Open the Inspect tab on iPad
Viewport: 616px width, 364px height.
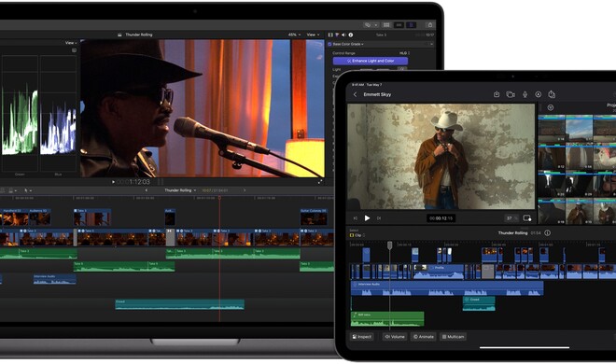pos(362,337)
